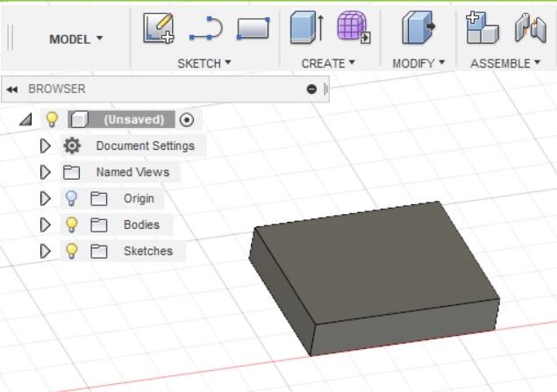The height and width of the screenshot is (392, 557).
Task: Select the Create Sketch tool icon
Action: tap(159, 28)
